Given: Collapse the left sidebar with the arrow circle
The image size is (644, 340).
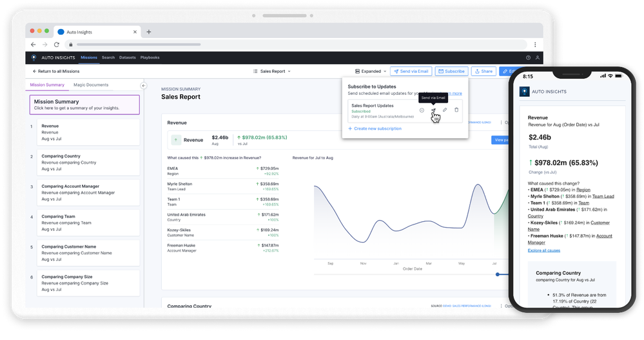Looking at the screenshot, I should point(143,86).
